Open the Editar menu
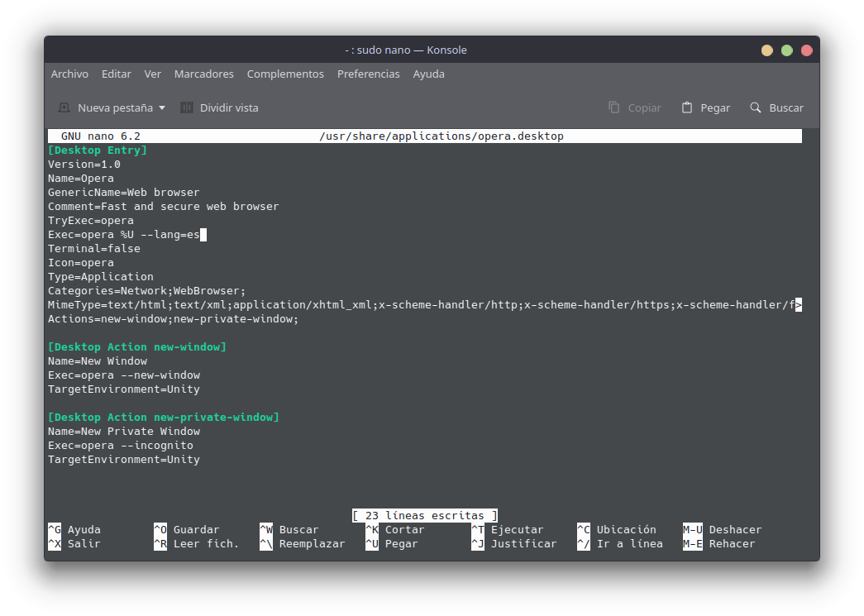The width and height of the screenshot is (864, 616). 117,74
